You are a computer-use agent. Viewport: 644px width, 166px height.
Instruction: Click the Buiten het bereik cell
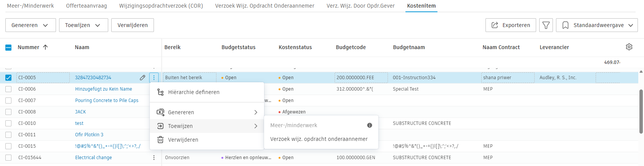190,78
